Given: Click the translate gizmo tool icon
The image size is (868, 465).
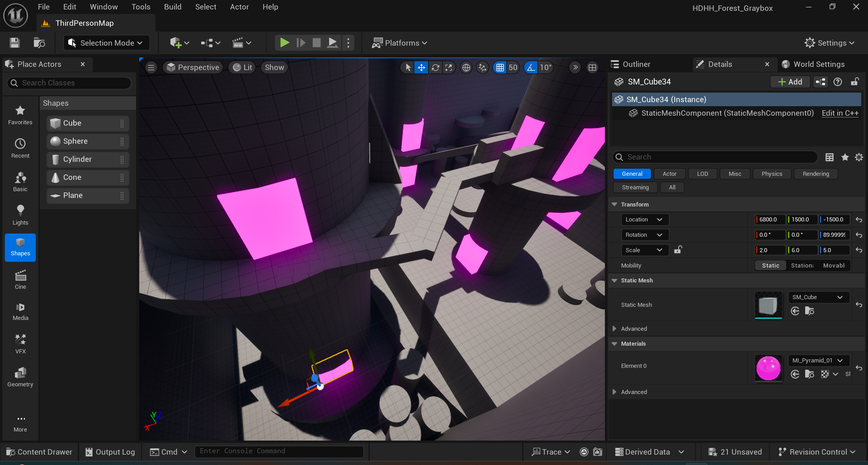Looking at the screenshot, I should (x=421, y=68).
